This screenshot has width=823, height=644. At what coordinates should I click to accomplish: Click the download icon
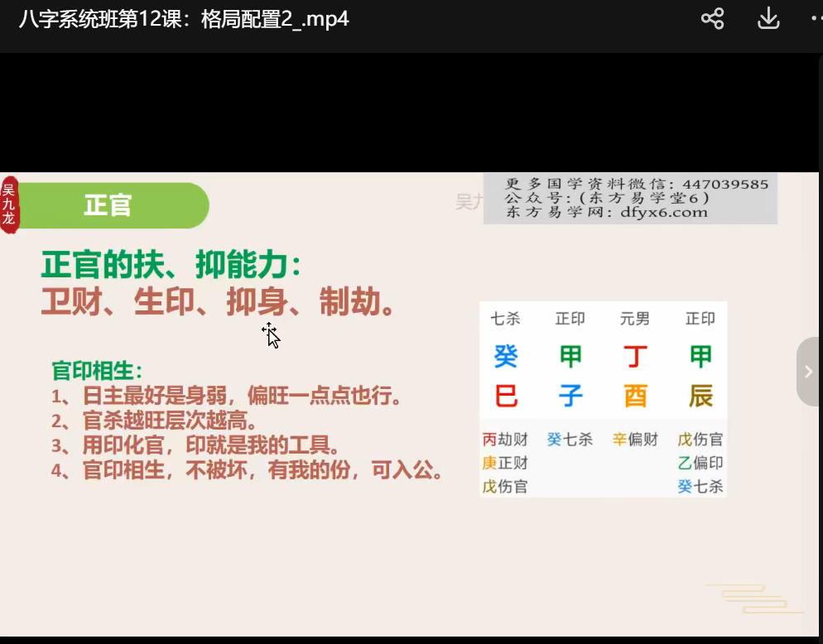click(x=768, y=19)
